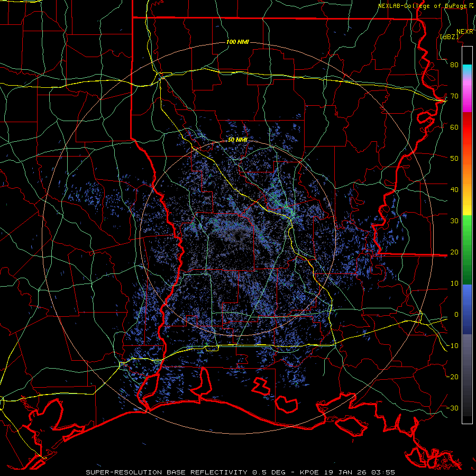Click the -20 value on the dBZ scale
This screenshot has height=476, width=476.
point(452,377)
